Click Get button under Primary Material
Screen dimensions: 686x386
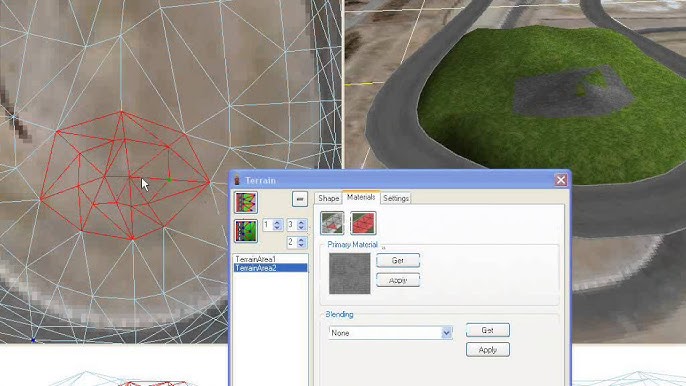pyautogui.click(x=398, y=260)
